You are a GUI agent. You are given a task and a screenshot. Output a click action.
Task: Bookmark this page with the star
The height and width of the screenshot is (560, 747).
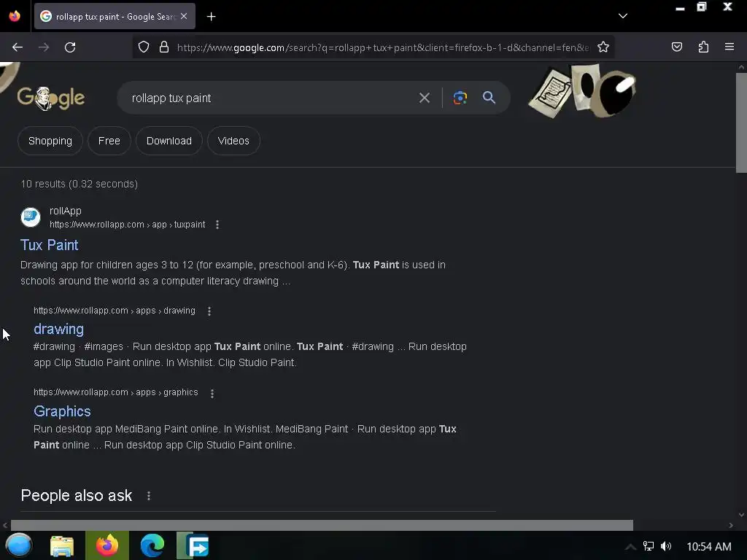[603, 47]
